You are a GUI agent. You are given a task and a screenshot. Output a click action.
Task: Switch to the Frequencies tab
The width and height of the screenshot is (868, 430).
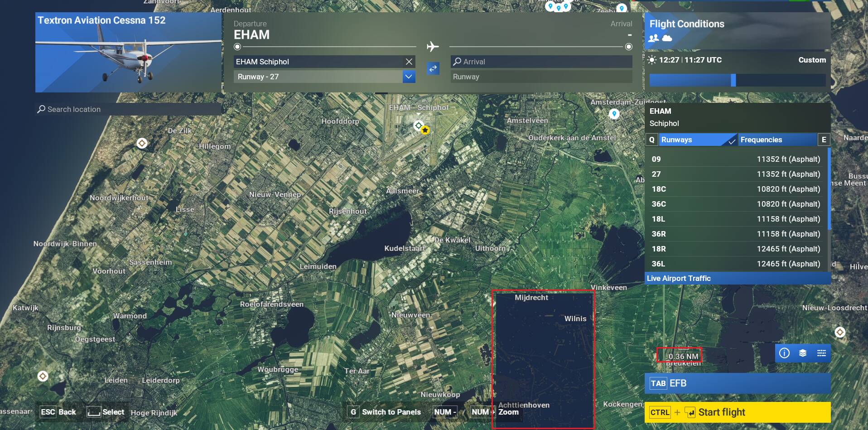[x=777, y=140]
